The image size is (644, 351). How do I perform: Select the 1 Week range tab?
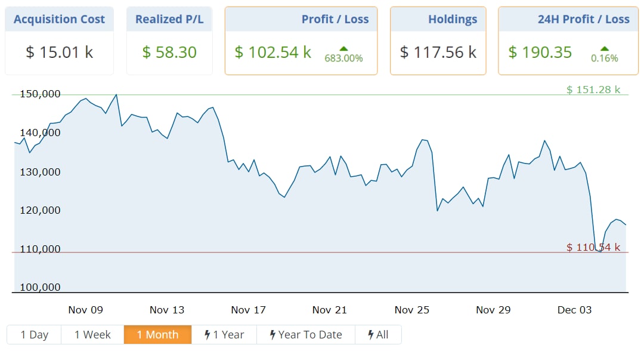[92, 335]
